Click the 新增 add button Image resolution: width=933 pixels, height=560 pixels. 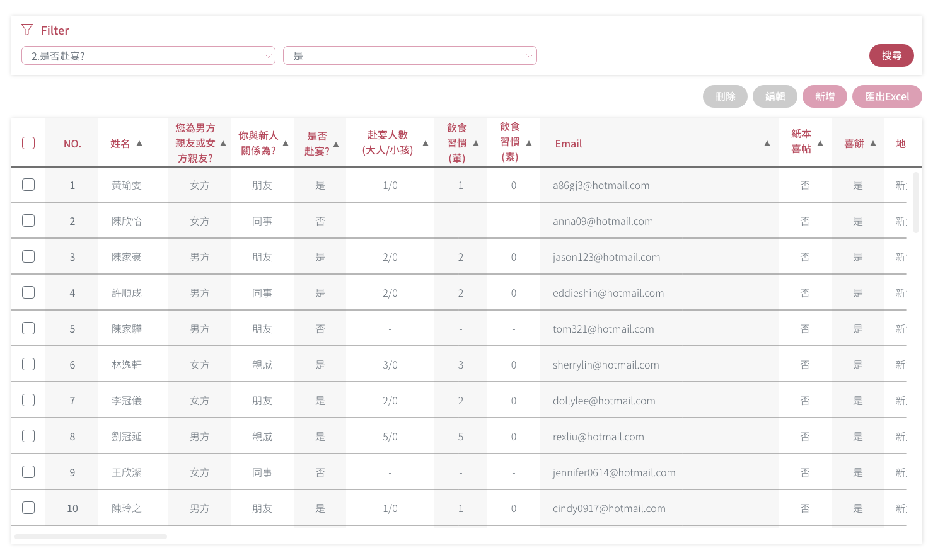tap(825, 96)
